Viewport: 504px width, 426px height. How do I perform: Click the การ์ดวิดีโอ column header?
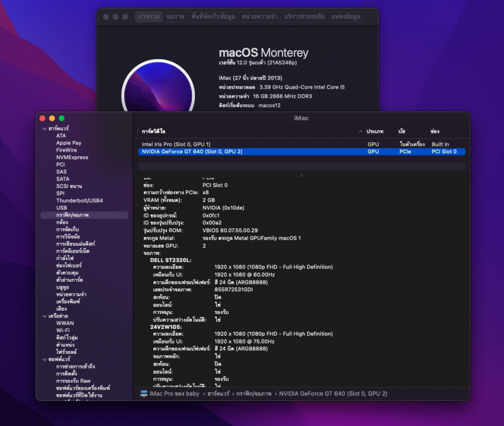tap(153, 131)
